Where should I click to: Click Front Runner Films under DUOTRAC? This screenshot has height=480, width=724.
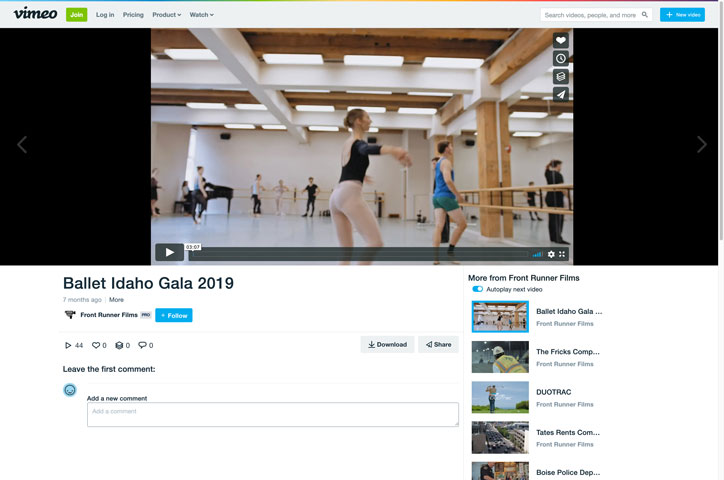click(x=565, y=404)
